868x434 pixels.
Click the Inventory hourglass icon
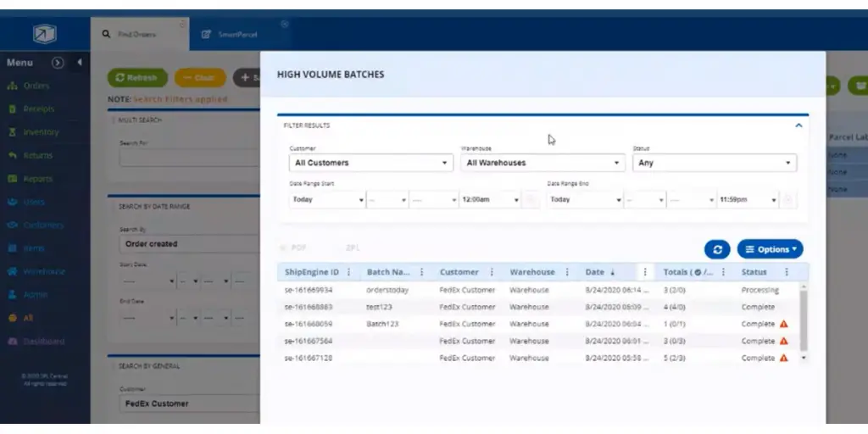click(x=12, y=132)
